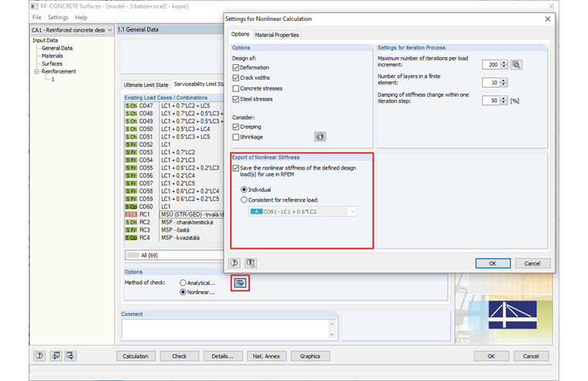The width and height of the screenshot is (588, 381).
Task: Click the default settings icon next to dialog help
Action: pyautogui.click(x=251, y=263)
